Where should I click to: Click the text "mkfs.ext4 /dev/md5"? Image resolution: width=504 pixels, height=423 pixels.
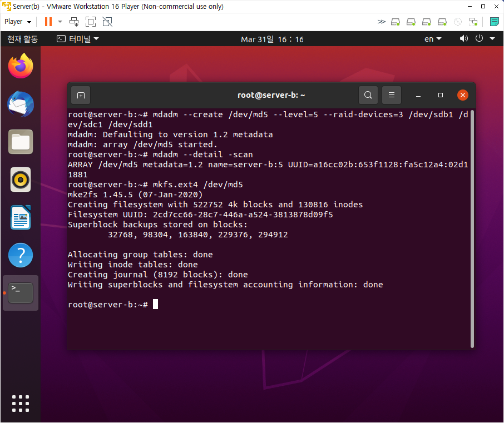click(197, 185)
